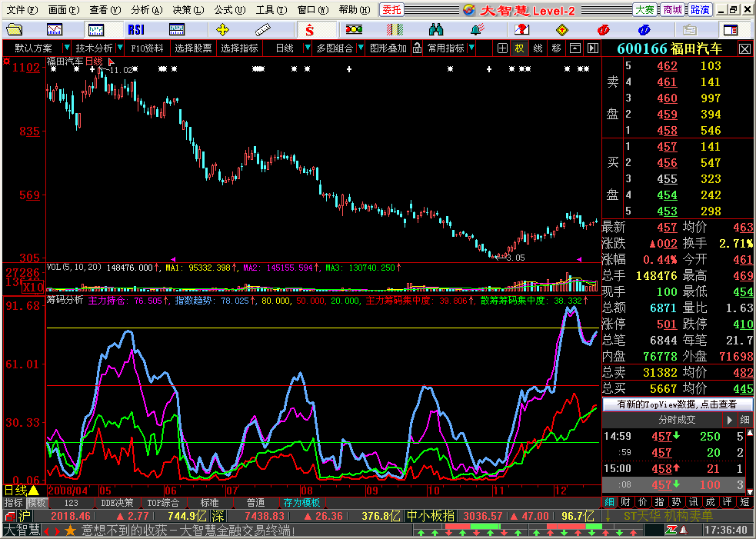Toggle the 模板 button at bottom left
The image size is (756, 539).
tap(36, 503)
